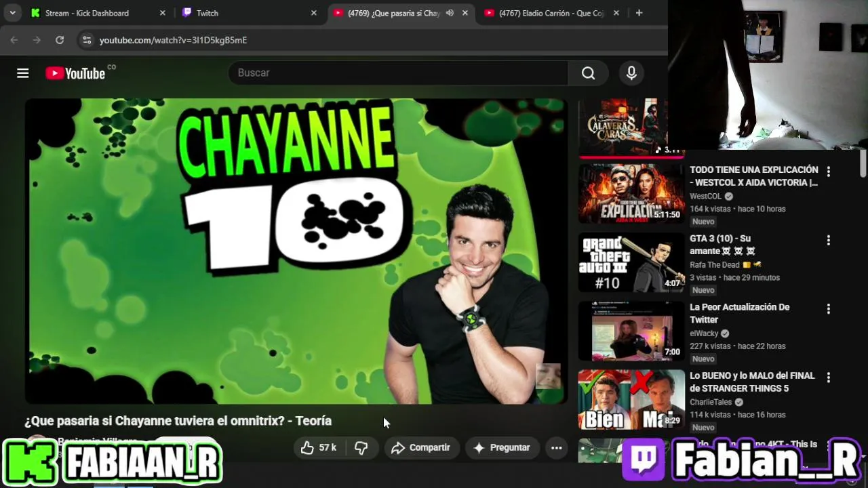
Task: Reload the page with refresh icon
Action: [x=60, y=40]
